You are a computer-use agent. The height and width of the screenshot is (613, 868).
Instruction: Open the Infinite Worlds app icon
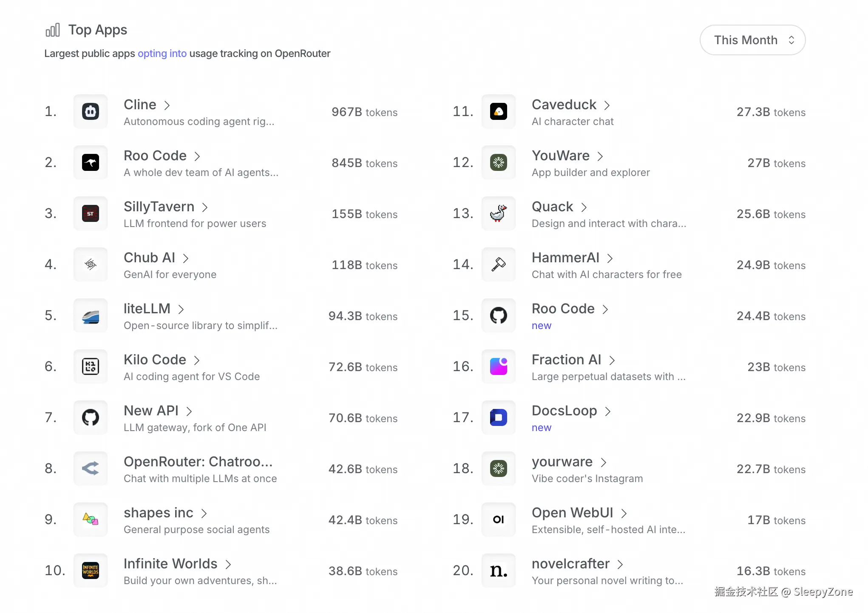coord(91,570)
